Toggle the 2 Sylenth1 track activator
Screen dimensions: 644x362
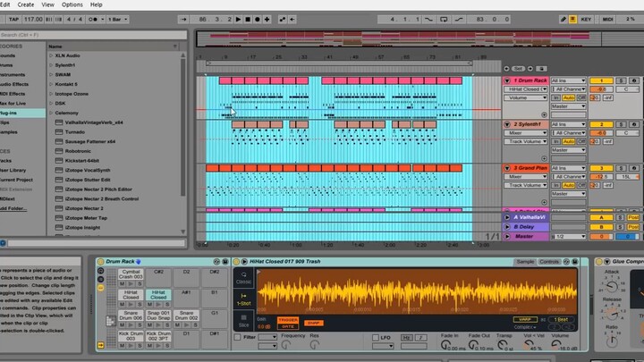pyautogui.click(x=601, y=124)
